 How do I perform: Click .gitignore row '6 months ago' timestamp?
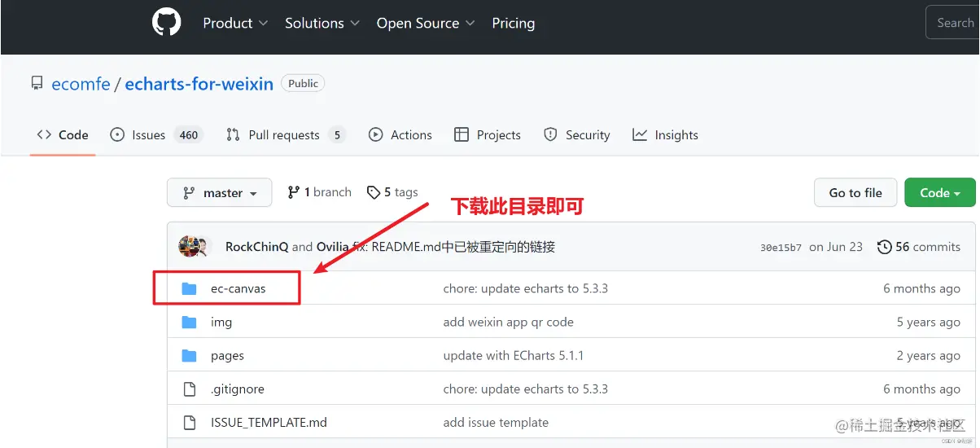point(921,389)
